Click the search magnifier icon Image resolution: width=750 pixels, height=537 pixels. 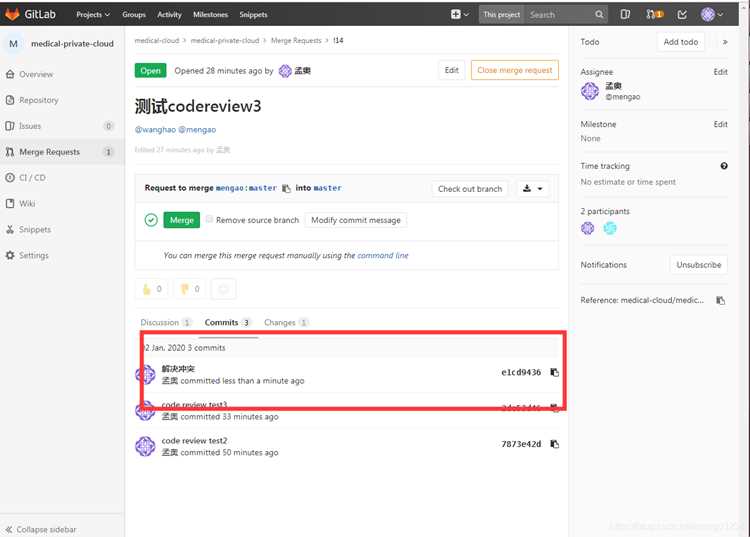(x=599, y=14)
